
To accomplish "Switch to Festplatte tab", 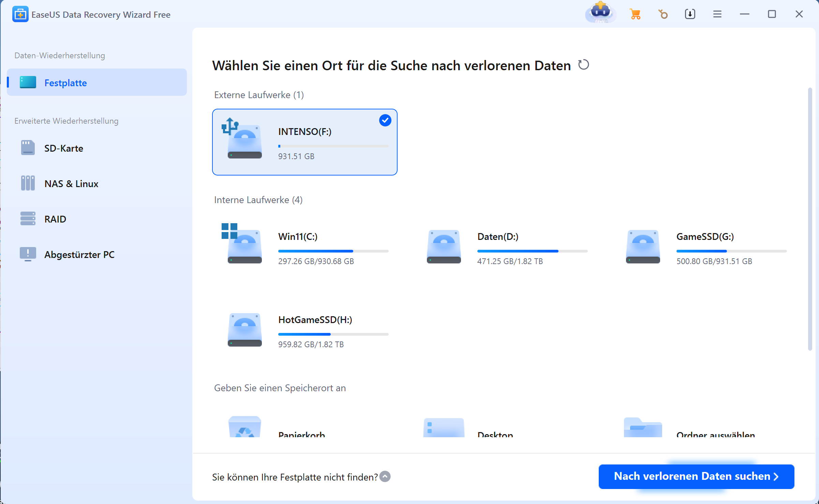I will point(65,83).
